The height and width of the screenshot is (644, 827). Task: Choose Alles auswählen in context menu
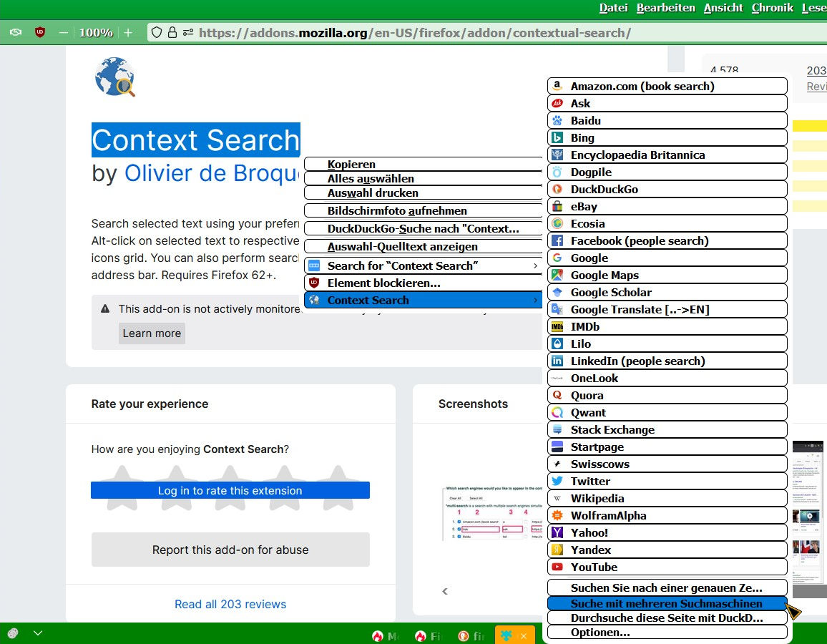pyautogui.click(x=424, y=178)
